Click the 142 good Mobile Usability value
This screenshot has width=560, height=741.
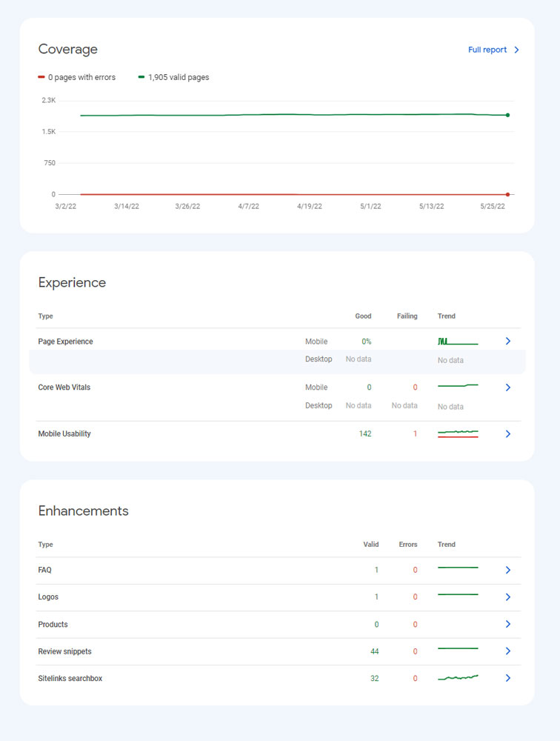pos(365,433)
